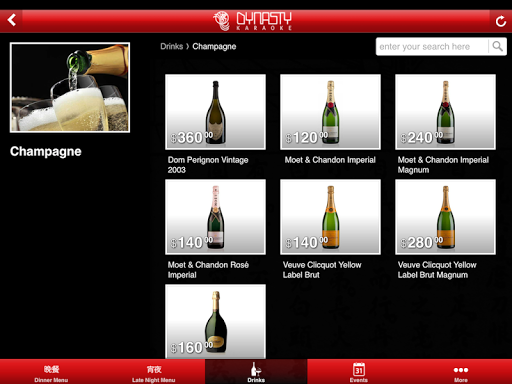Tap the back arrow icon
Image resolution: width=512 pixels, height=384 pixels.
(12, 20)
